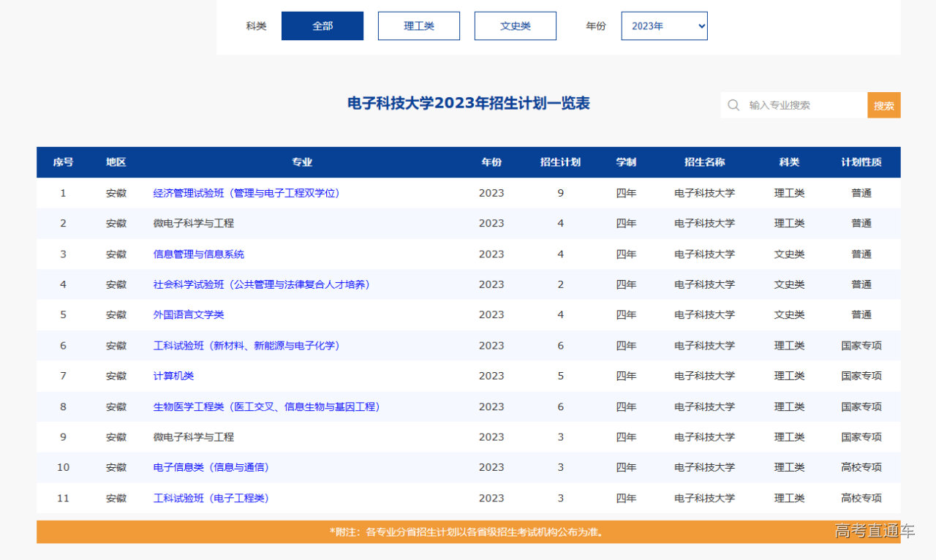Open the 生物医学工程类 major link

click(x=266, y=406)
